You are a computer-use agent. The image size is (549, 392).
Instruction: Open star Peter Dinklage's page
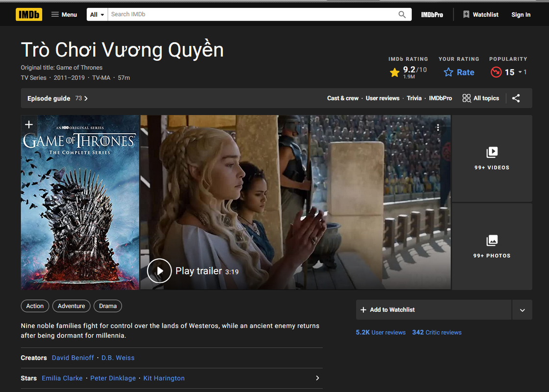tap(113, 378)
